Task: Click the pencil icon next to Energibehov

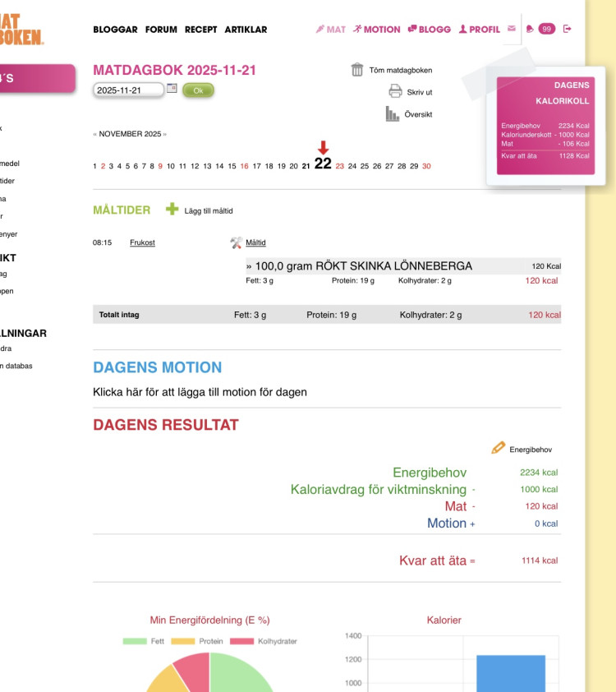Action: tap(499, 448)
